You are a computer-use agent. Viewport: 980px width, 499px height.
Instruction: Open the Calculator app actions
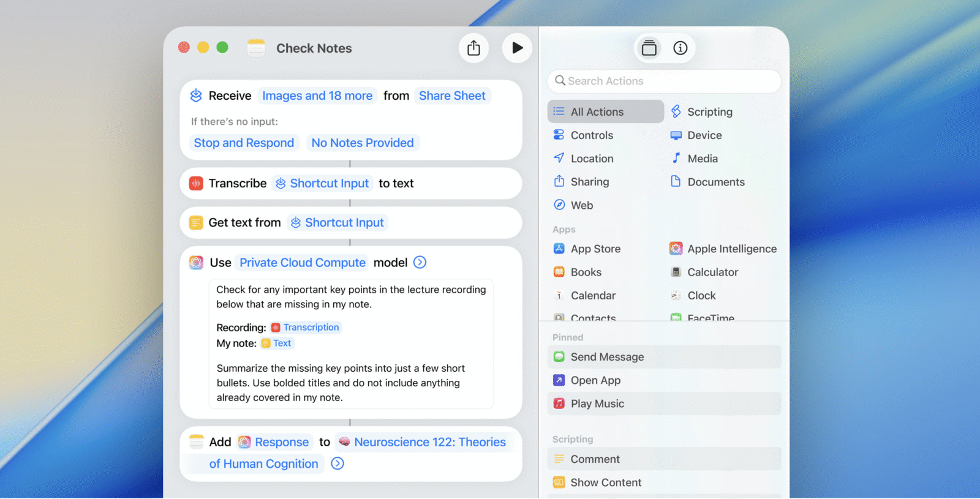[x=712, y=272]
